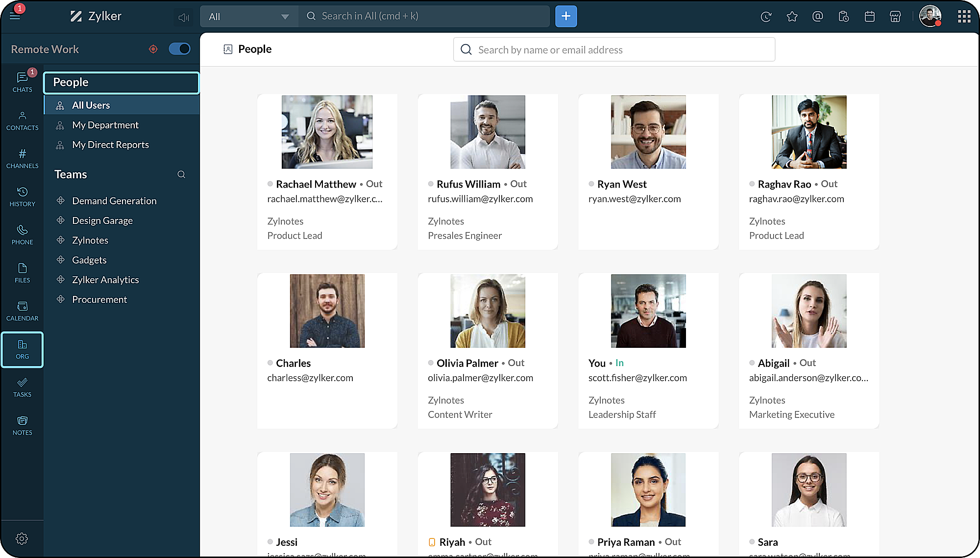Image resolution: width=980 pixels, height=558 pixels.
Task: Open the Chats sidebar icon
Action: 22,82
